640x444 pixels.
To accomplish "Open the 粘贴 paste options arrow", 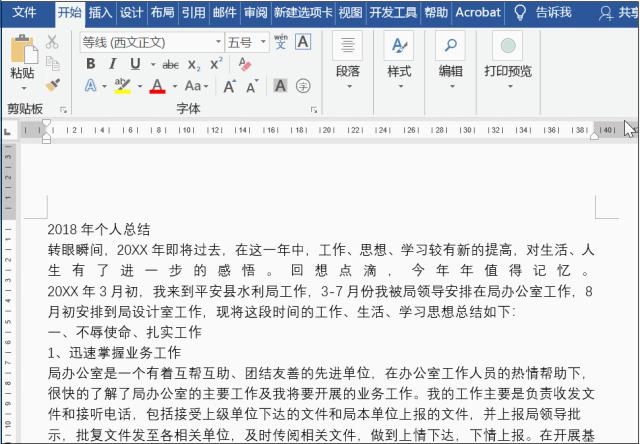I will (24, 88).
